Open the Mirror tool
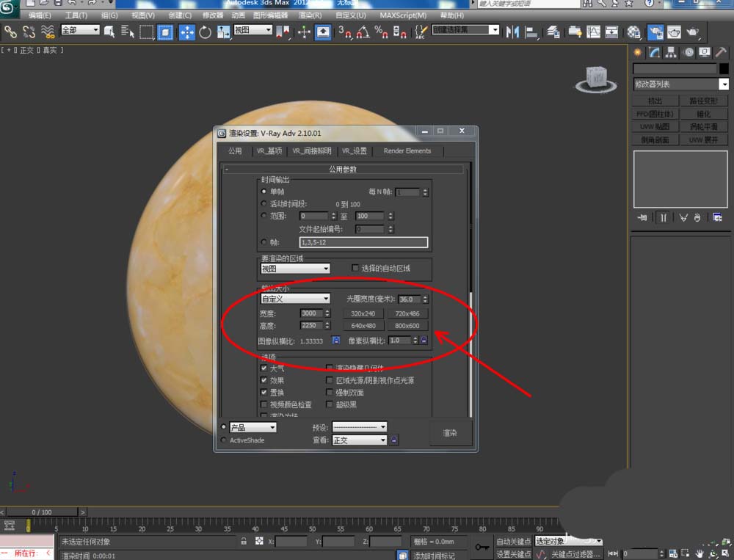Screen dimensions: 734x560 512,32
